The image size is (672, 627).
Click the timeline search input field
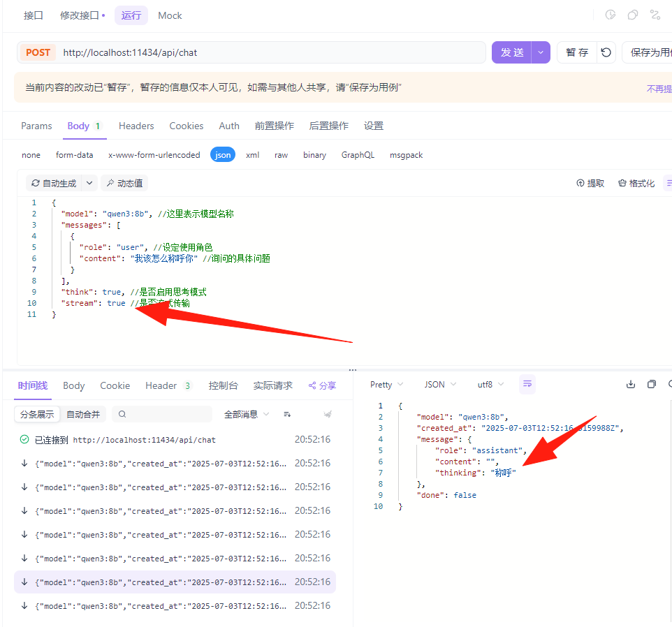click(x=162, y=414)
